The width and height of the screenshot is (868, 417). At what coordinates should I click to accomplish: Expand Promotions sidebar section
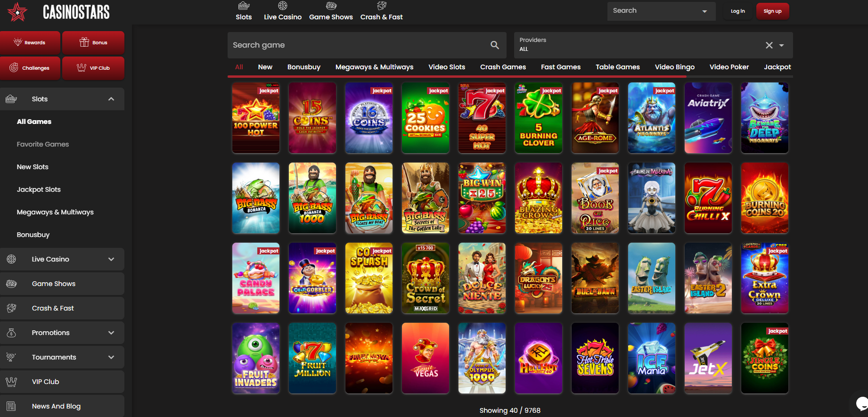111,333
